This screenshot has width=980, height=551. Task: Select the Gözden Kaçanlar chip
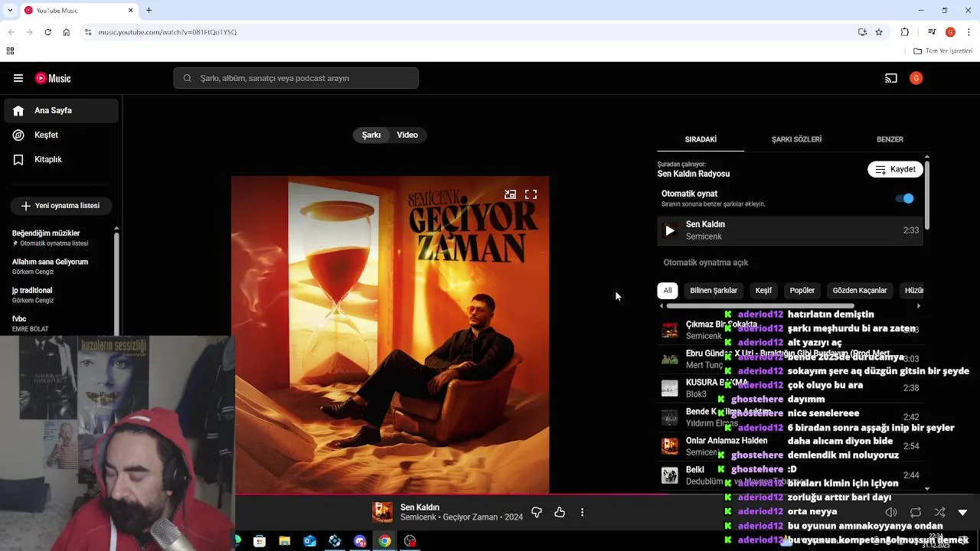click(860, 291)
